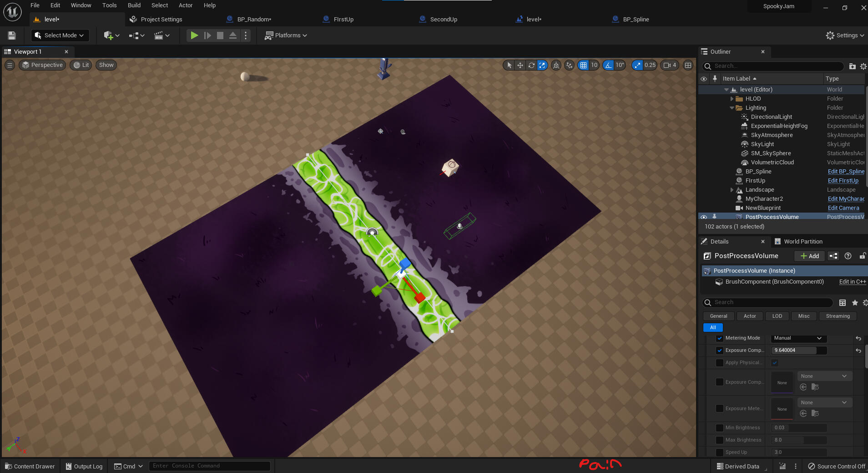Click the Add component button in Details
This screenshot has height=473, width=868.
[810, 256]
